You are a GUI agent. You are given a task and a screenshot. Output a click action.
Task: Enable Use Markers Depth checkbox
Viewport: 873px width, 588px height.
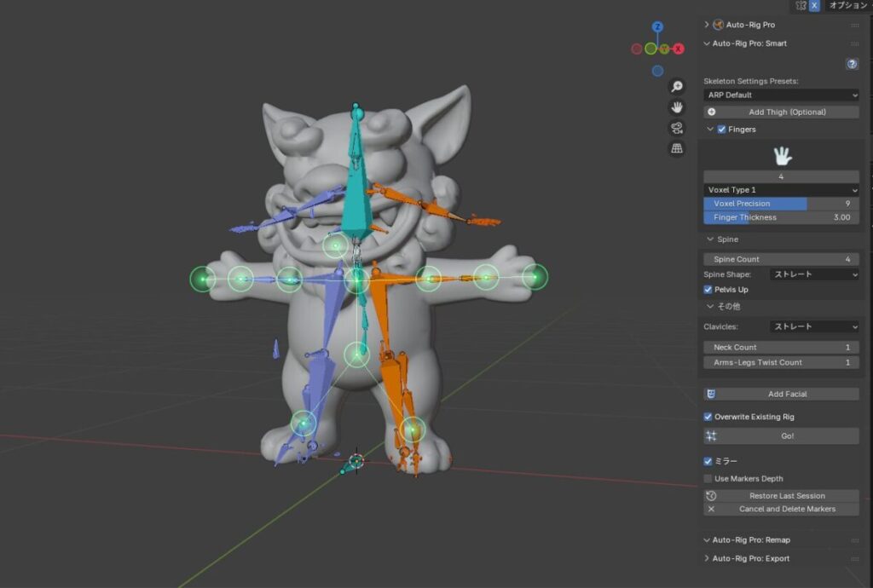708,479
